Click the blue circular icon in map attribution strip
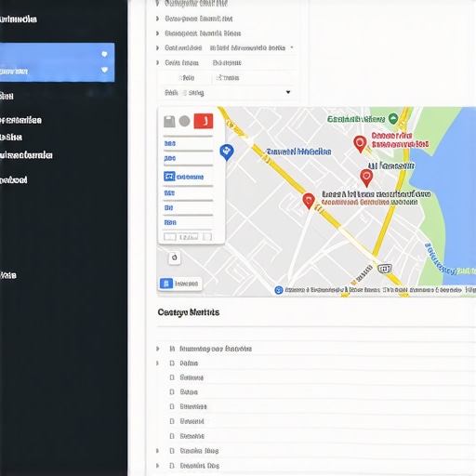The width and height of the screenshot is (476, 476). tap(279, 290)
